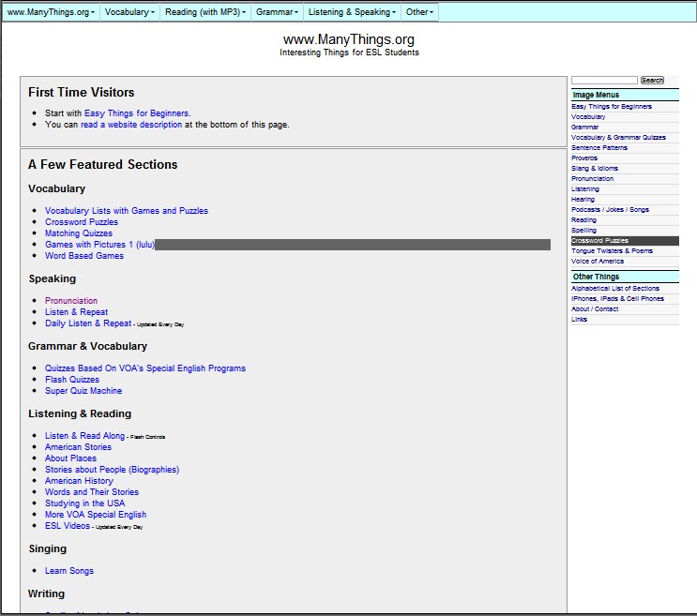Image resolution: width=697 pixels, height=616 pixels.
Task: Visit Word Based Games link
Action: point(84,256)
